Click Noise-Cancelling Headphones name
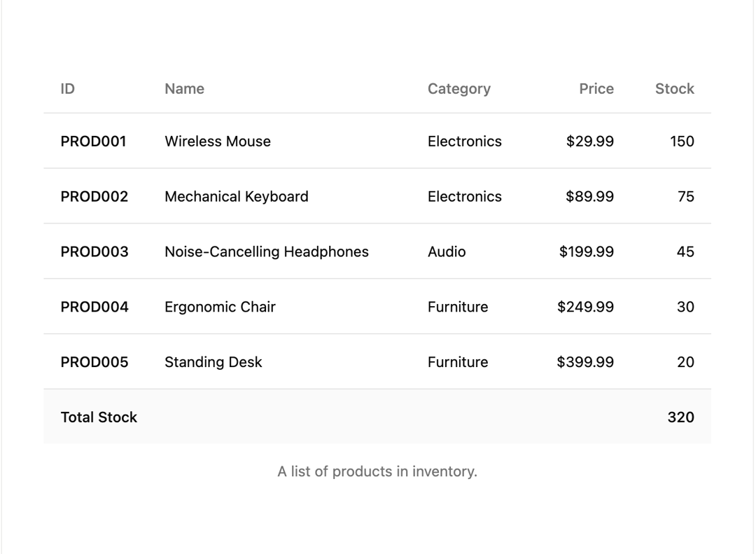 point(267,251)
